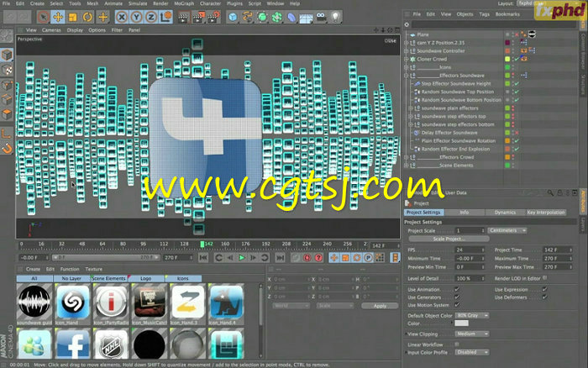This screenshot has width=588, height=368.
Task: Toggle Render LOD in Editor checkbox
Action: point(545,278)
